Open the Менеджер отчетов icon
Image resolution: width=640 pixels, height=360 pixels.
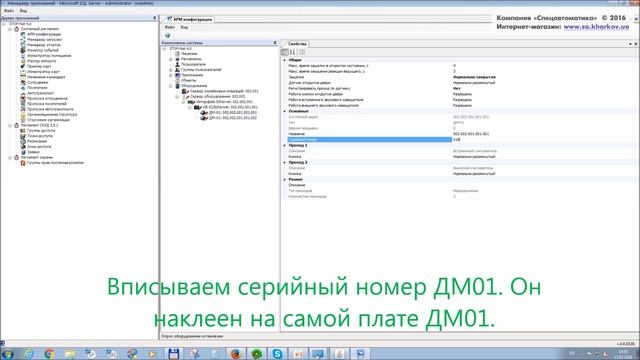tap(23, 45)
